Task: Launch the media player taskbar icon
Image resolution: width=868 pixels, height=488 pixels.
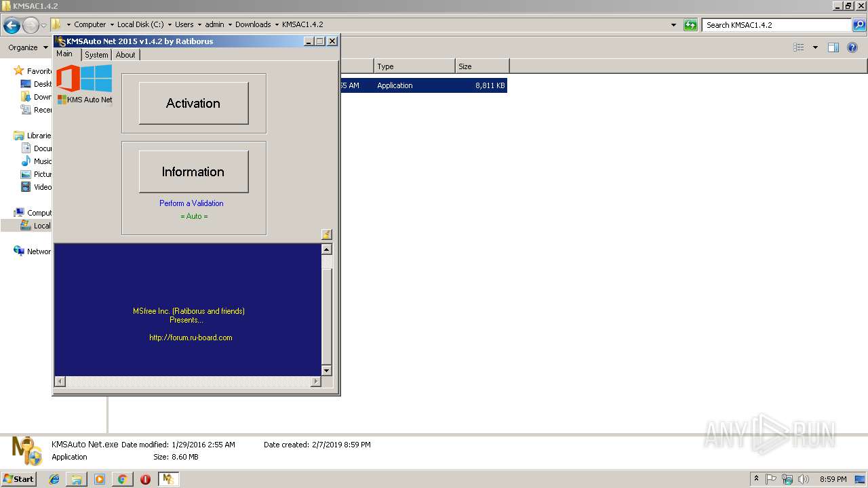Action: click(x=100, y=479)
